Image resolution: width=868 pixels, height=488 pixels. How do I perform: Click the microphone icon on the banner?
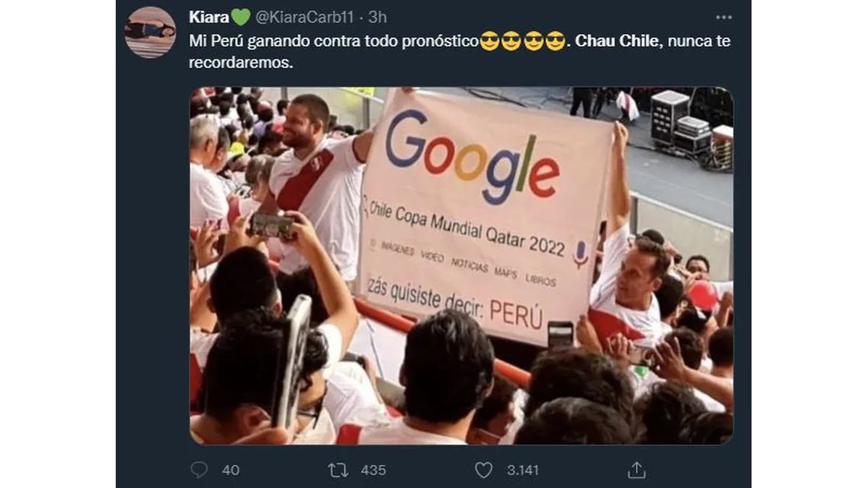580,254
